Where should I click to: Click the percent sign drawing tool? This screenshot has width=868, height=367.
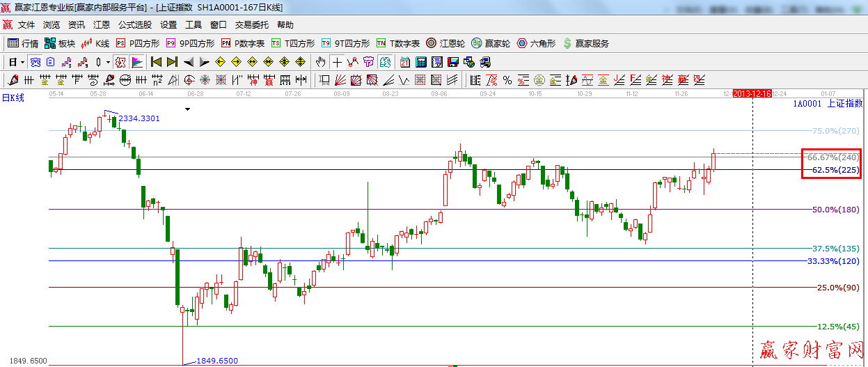[x=507, y=80]
